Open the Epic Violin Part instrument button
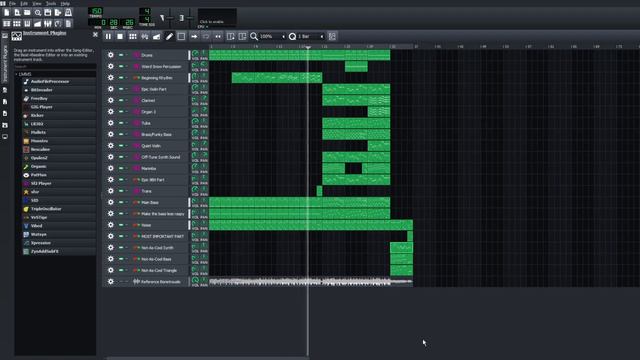 159,89
